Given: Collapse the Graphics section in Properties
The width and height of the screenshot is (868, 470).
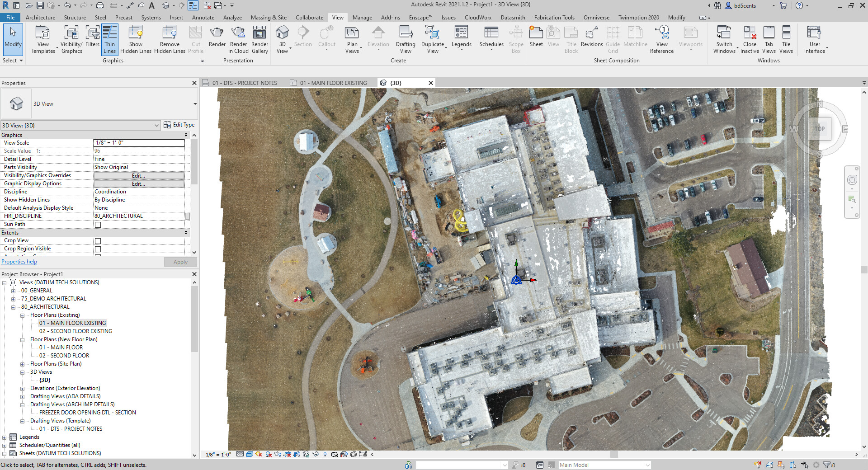Looking at the screenshot, I should pyautogui.click(x=185, y=135).
